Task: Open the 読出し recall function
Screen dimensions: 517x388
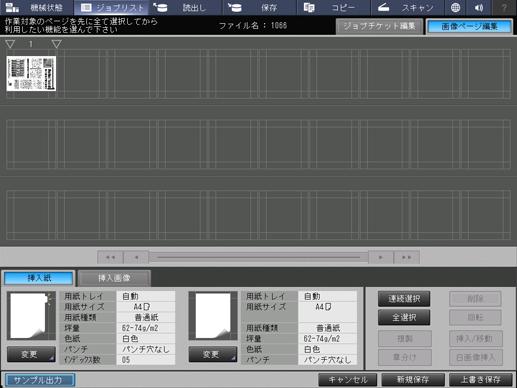Action: [x=185, y=7]
